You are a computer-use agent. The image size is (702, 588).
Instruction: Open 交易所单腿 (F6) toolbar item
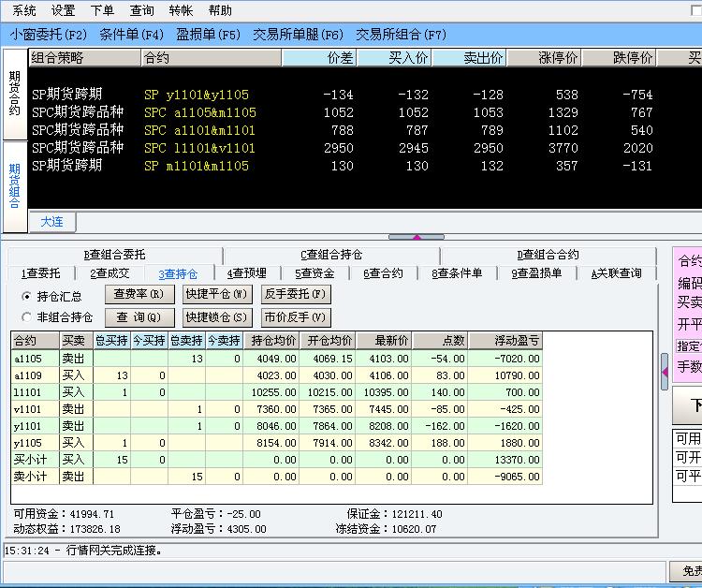coord(298,35)
